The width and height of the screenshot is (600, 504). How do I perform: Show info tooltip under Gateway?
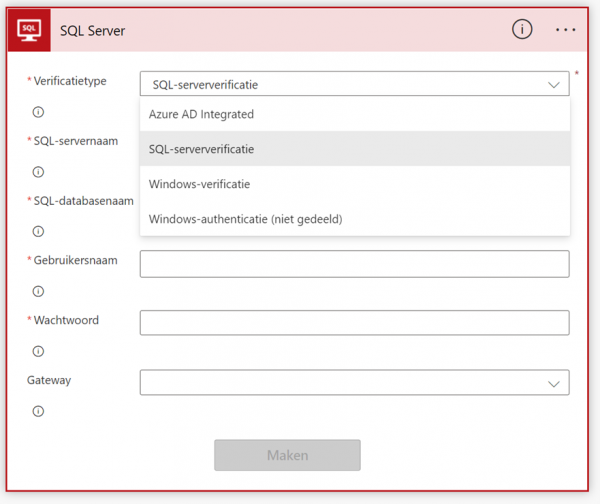38,411
